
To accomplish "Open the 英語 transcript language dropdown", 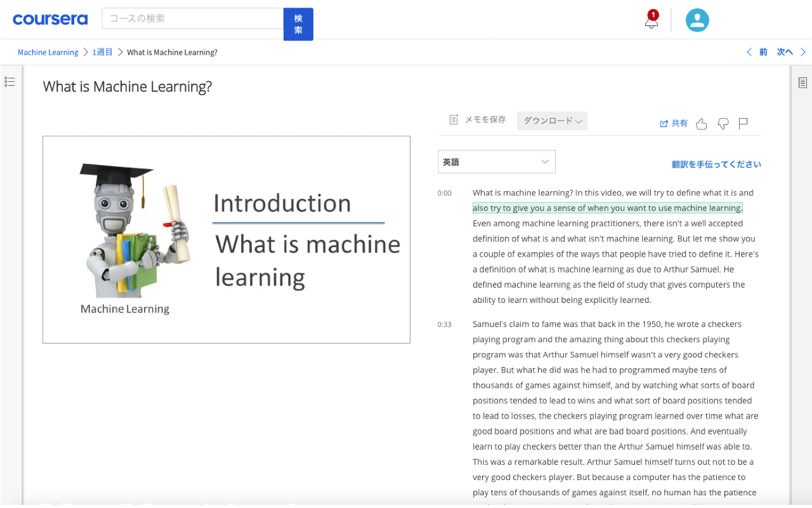I will [496, 161].
